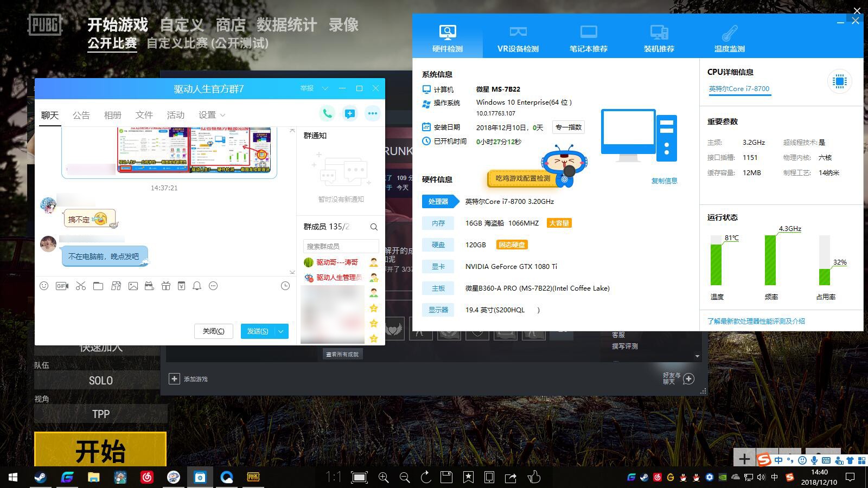This screenshot has width=868, height=488.
Task: Open the chat history clock icon
Action: click(285, 286)
